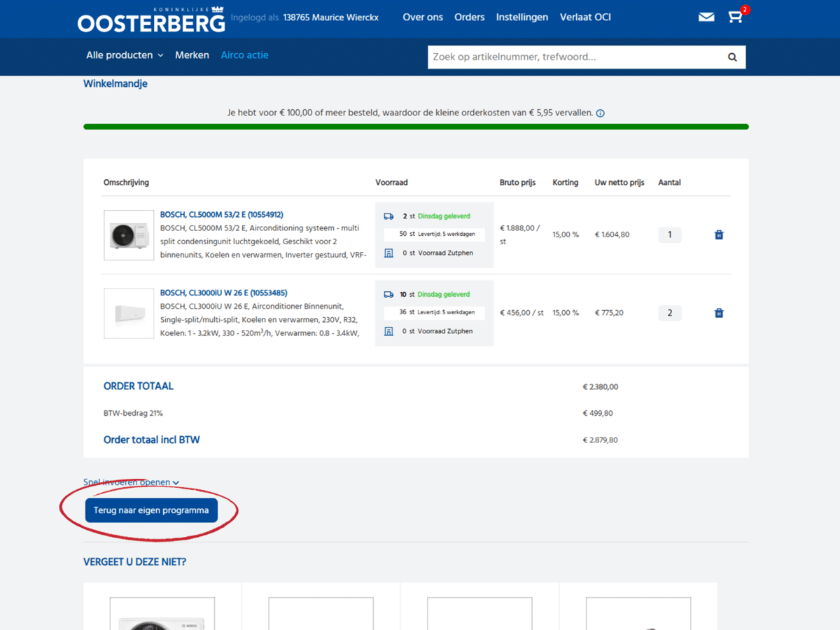
Task: Open the mail envelope icon
Action: [x=706, y=17]
